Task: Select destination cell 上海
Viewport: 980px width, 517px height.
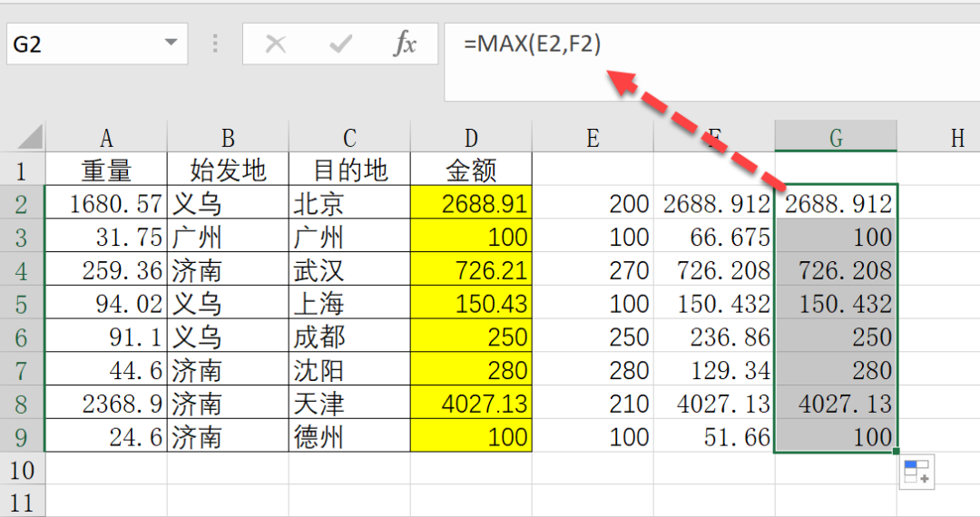Action: (x=349, y=304)
